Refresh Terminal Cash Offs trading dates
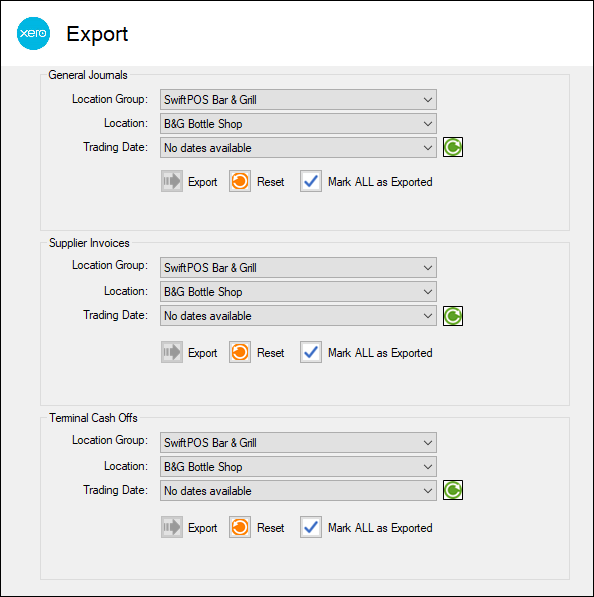 453,490
